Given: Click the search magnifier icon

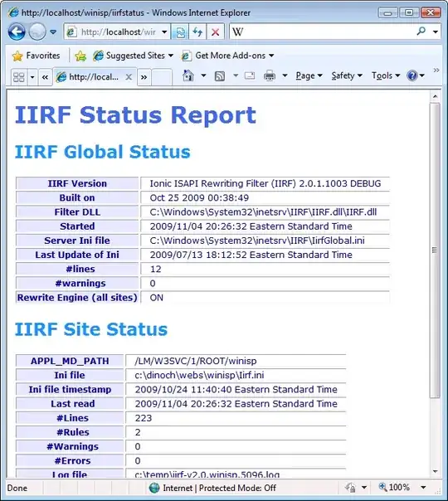Looking at the screenshot, I should click(421, 32).
